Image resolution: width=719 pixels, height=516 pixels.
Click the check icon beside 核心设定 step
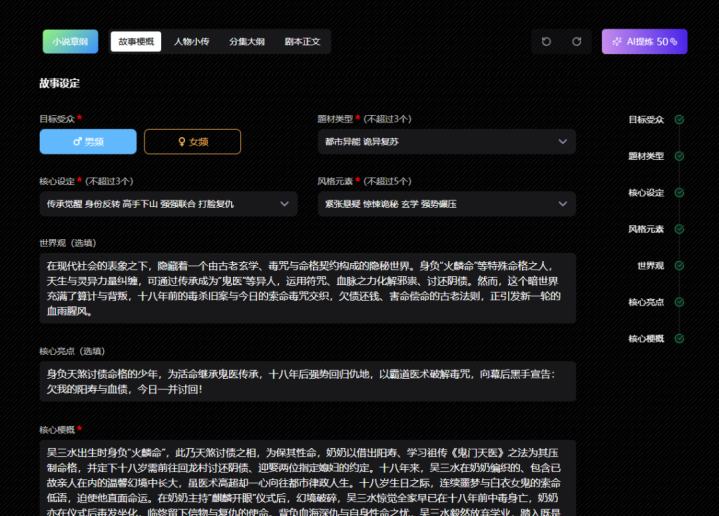(x=680, y=192)
